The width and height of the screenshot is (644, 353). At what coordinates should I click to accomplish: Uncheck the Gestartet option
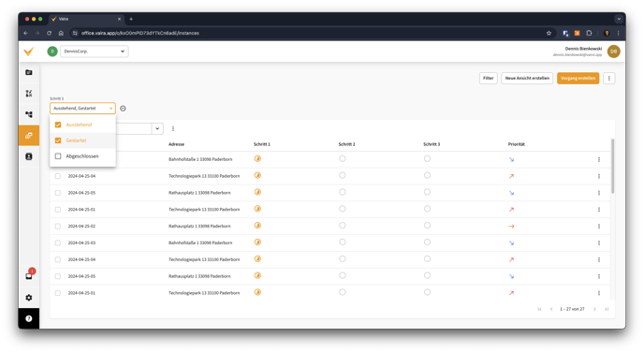tap(58, 140)
